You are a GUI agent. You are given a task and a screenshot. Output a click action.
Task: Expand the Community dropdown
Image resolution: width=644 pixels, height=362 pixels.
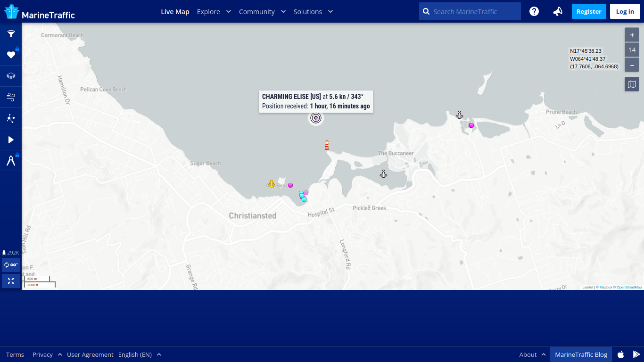point(263,11)
